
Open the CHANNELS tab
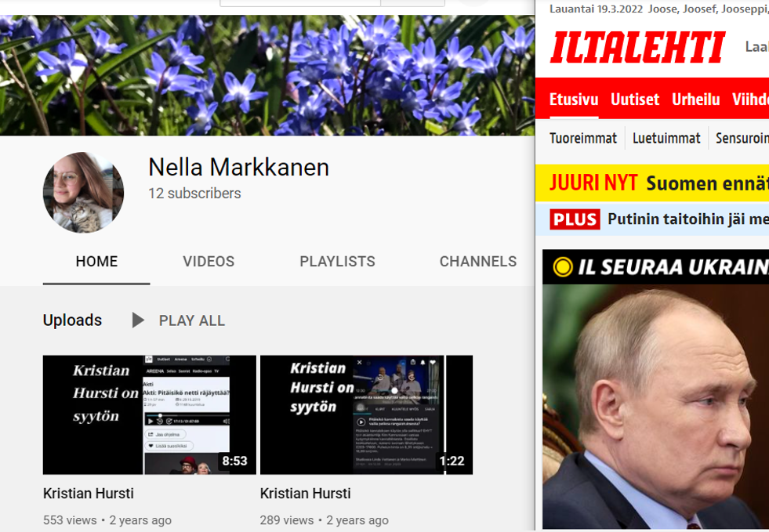coord(478,262)
